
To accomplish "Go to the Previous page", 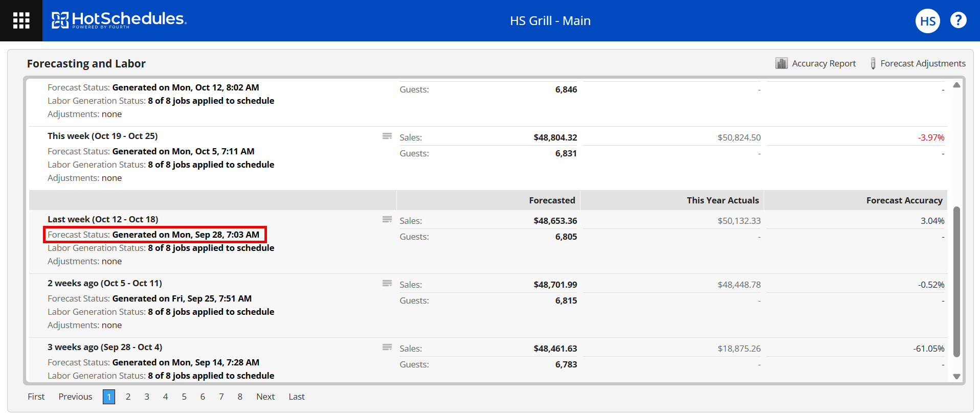I will (x=75, y=397).
